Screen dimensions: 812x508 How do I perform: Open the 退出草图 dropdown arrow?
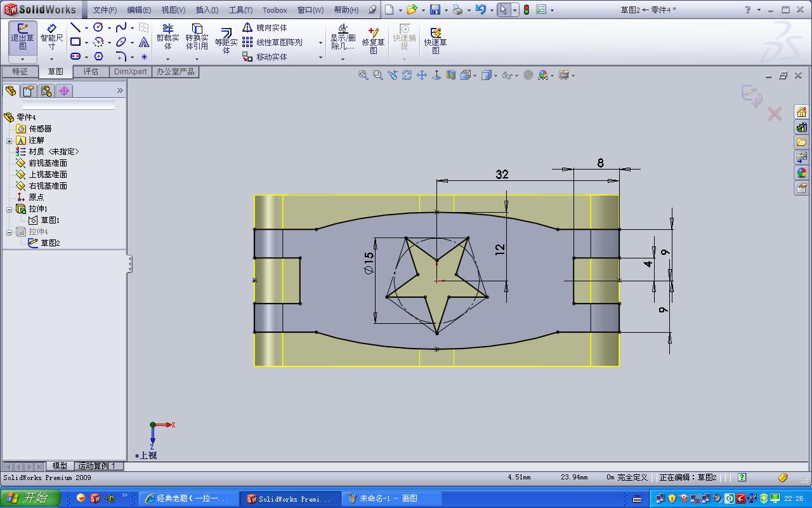tap(23, 59)
